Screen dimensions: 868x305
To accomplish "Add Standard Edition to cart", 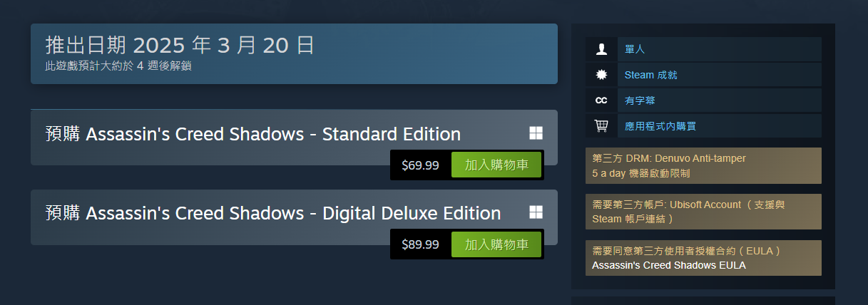I will point(496,165).
